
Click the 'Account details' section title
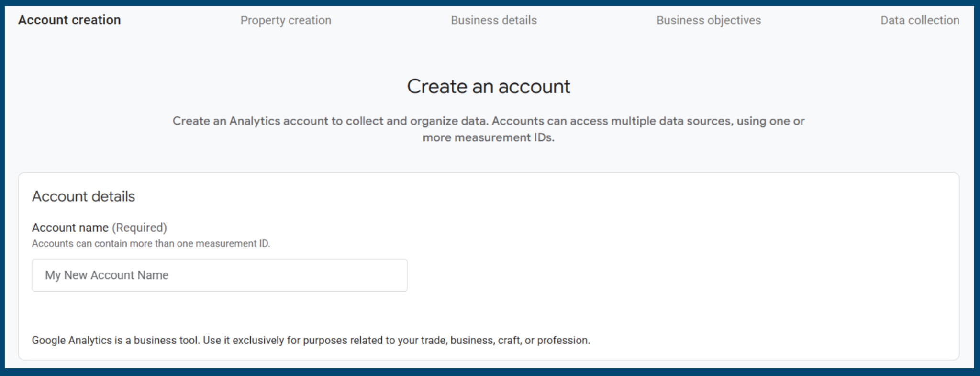84,196
